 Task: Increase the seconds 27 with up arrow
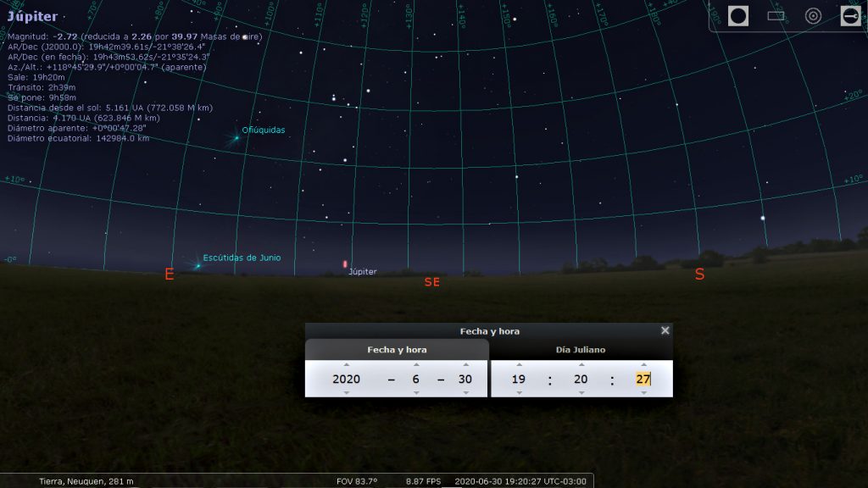click(x=644, y=364)
